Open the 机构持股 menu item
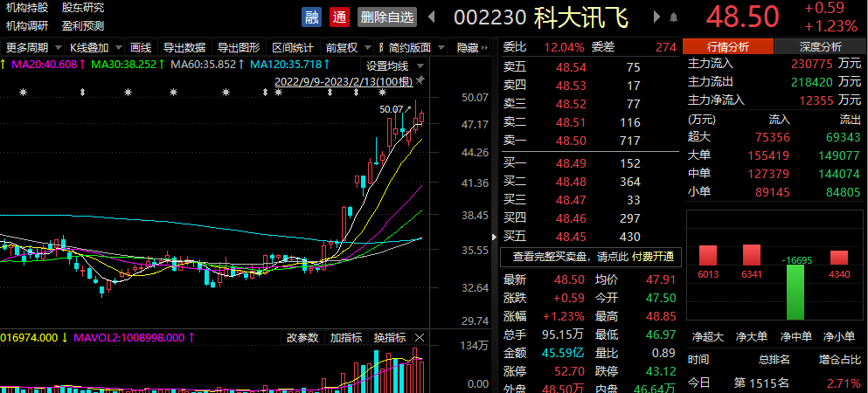The height and width of the screenshot is (393, 868). [27, 8]
